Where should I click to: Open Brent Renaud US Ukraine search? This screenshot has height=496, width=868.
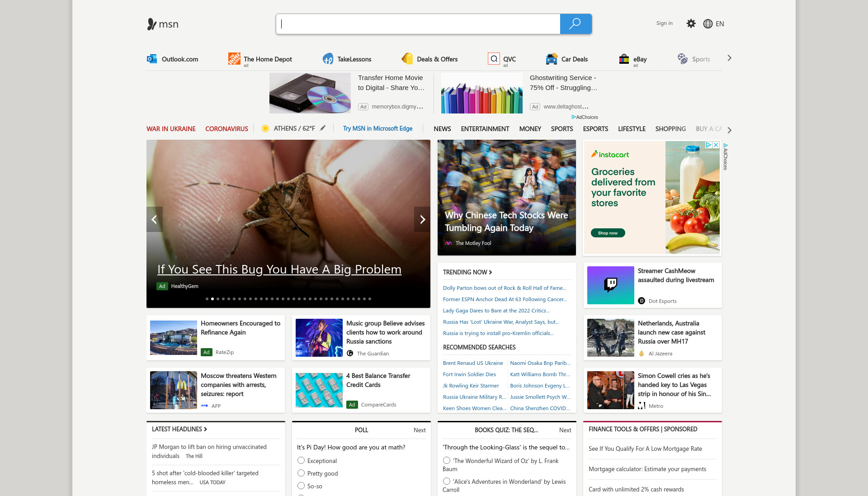click(x=473, y=363)
